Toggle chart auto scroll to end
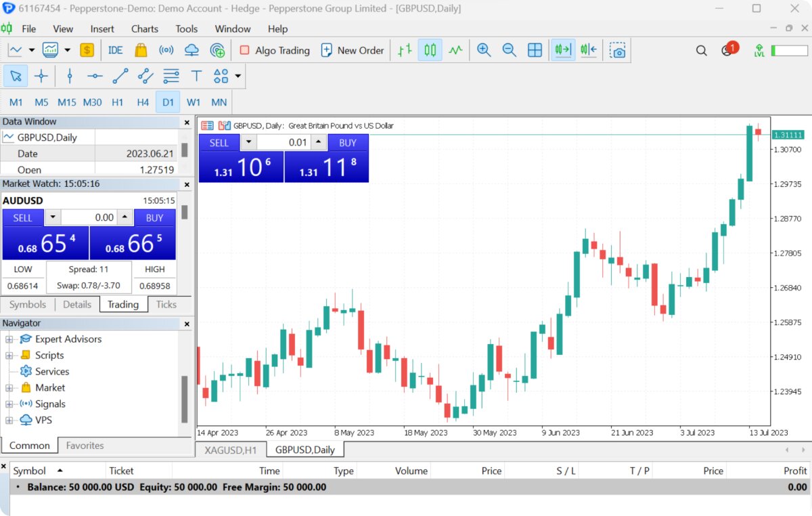Screen dimensions: 812x516 (x=563, y=50)
